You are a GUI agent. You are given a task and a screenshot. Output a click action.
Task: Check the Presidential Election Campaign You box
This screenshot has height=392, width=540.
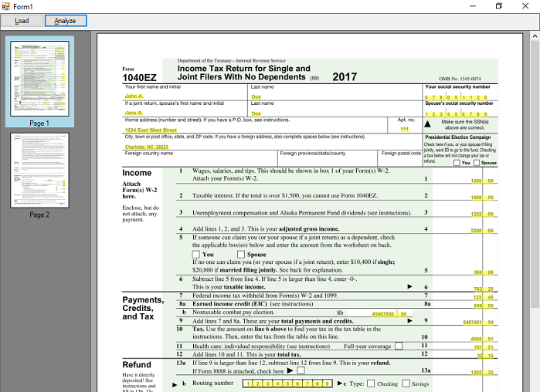click(457, 163)
